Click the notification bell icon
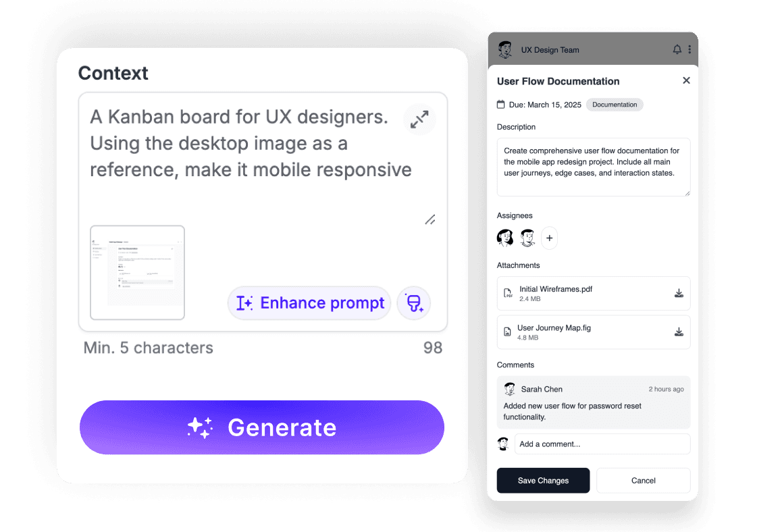780x532 pixels. (677, 50)
